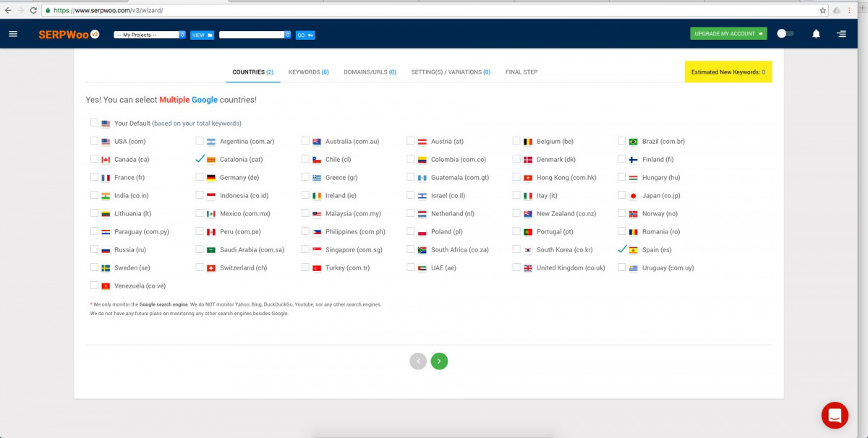Click the gray previous arrow button

coord(418,361)
